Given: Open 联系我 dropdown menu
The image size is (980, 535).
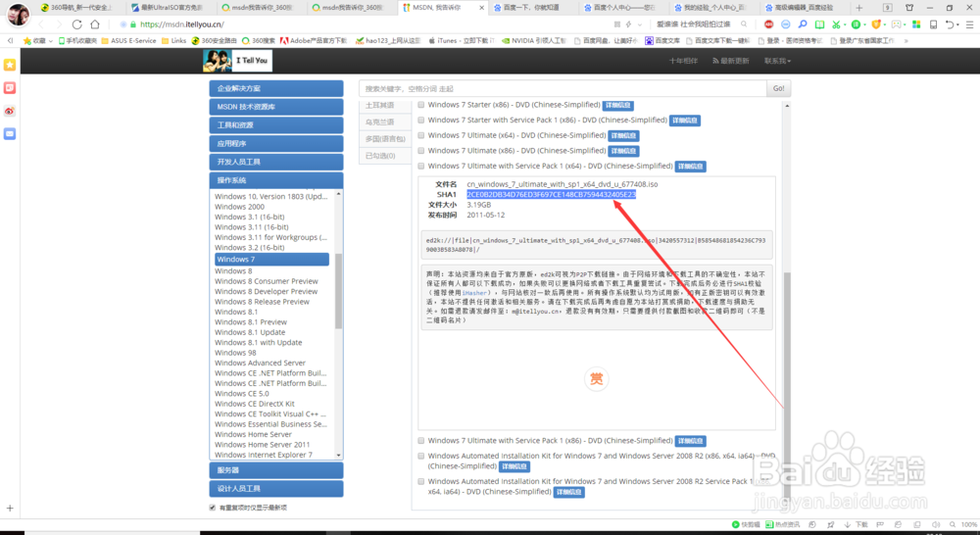Looking at the screenshot, I should pos(777,61).
